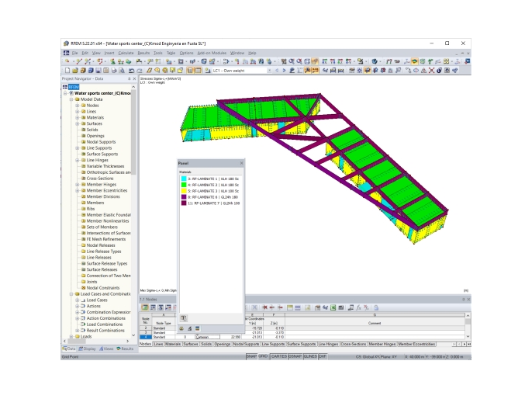
Task: Print using the printer toolbar icon
Action: coord(114,71)
